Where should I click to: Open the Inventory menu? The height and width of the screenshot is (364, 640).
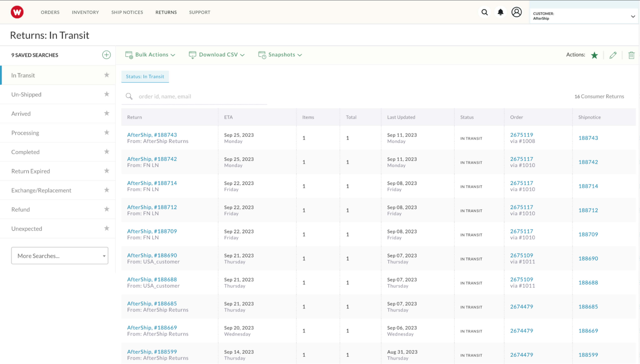tap(85, 12)
